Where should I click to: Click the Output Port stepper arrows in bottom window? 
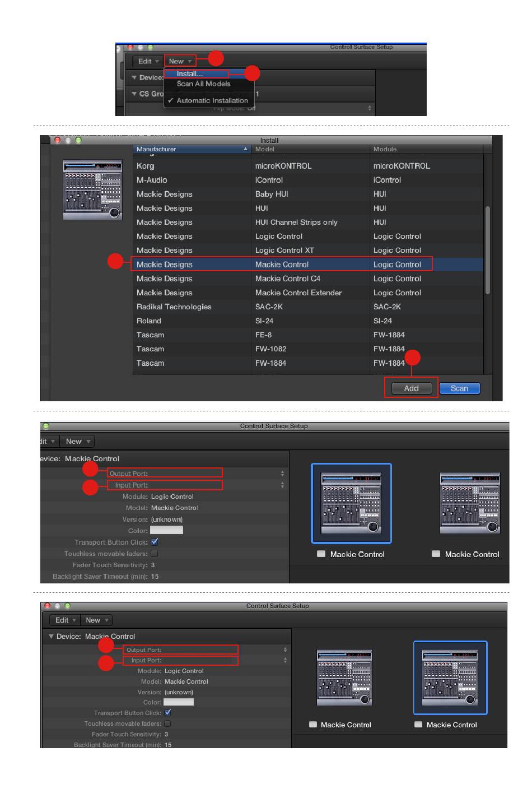[285, 650]
